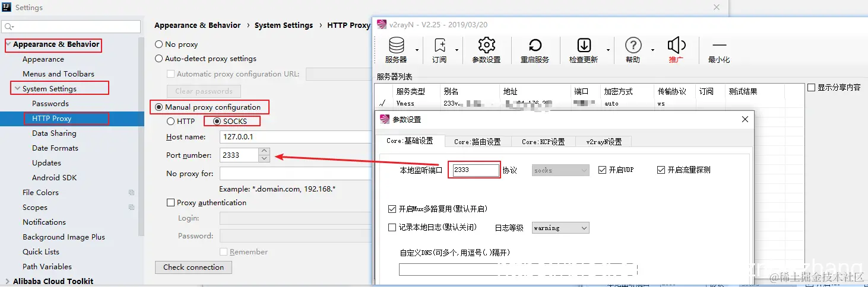Open the Android SDK settings page
Screen dimensions: 868x287
coord(55,178)
